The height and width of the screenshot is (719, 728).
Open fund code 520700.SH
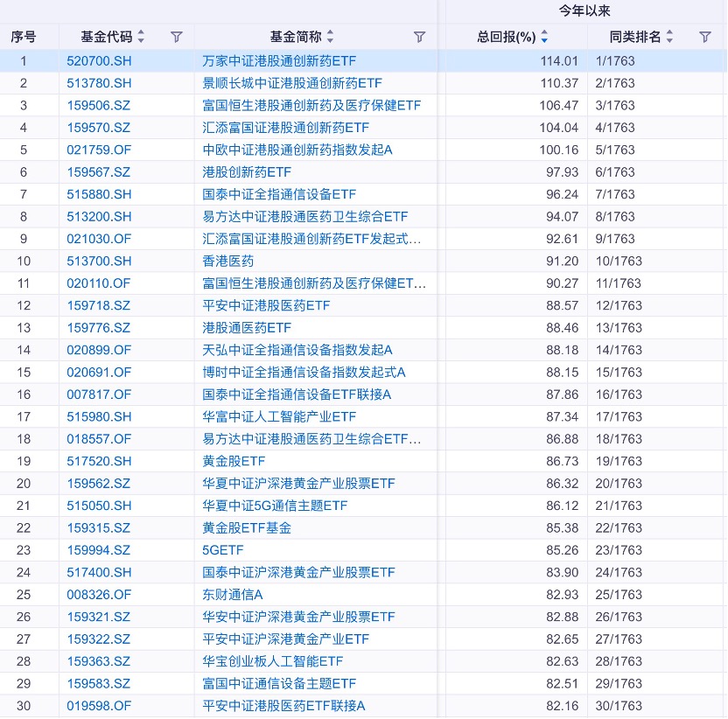[99, 61]
